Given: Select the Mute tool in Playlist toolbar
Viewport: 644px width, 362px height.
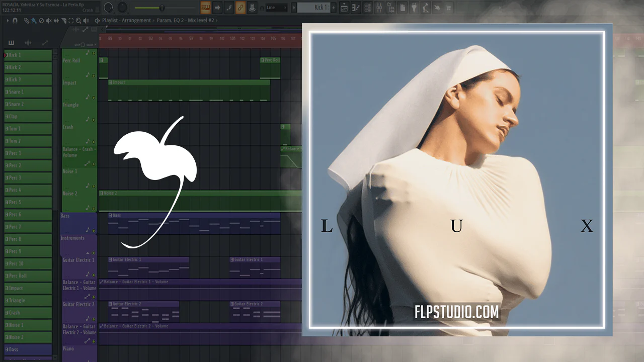Looking at the screenshot, I should pos(49,21).
